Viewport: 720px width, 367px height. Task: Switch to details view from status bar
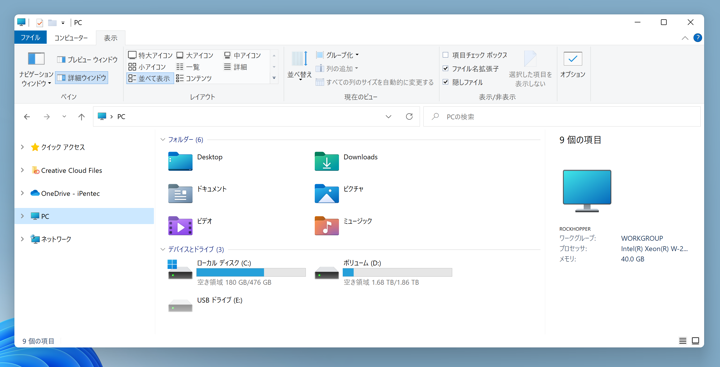pyautogui.click(x=682, y=341)
